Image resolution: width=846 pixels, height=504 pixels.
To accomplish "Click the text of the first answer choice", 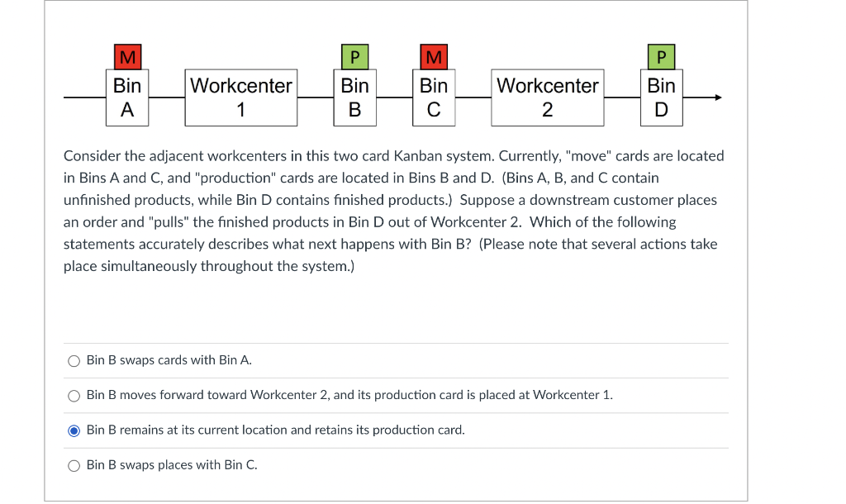I will pos(168,360).
